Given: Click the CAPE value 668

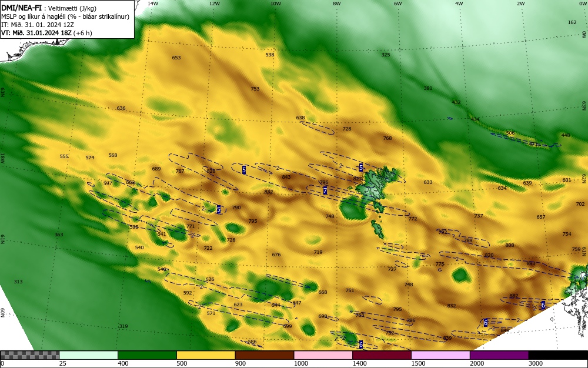Looking at the screenshot, I should 323,292.
